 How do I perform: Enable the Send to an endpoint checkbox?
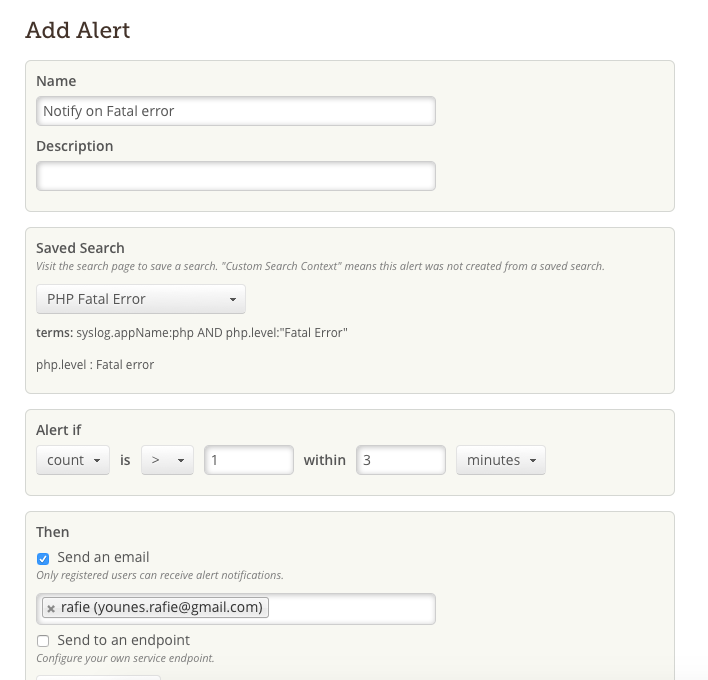point(43,641)
